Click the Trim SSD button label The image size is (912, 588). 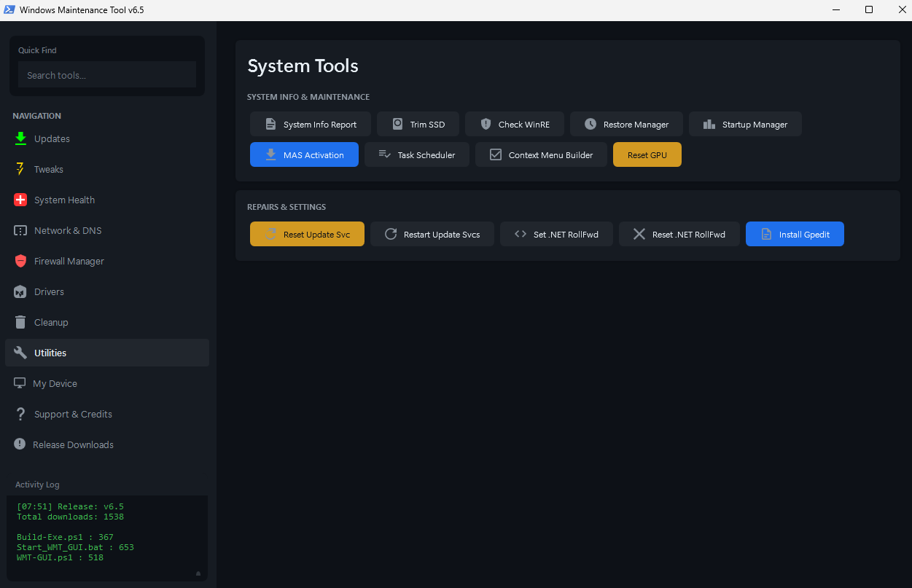(x=427, y=125)
